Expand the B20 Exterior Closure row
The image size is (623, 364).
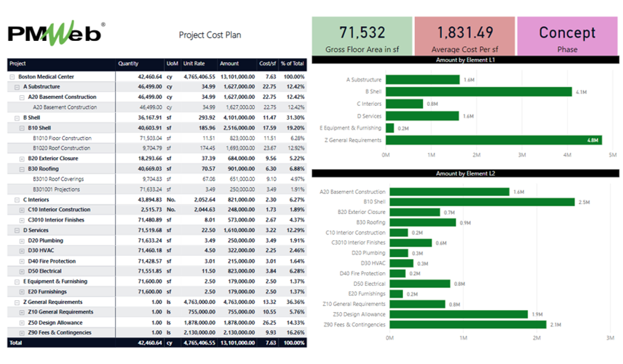pyautogui.click(x=22, y=159)
